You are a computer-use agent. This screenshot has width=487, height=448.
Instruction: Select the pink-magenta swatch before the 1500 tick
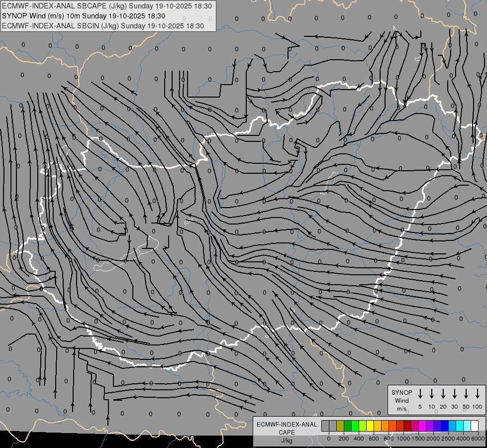pyautogui.click(x=415, y=426)
